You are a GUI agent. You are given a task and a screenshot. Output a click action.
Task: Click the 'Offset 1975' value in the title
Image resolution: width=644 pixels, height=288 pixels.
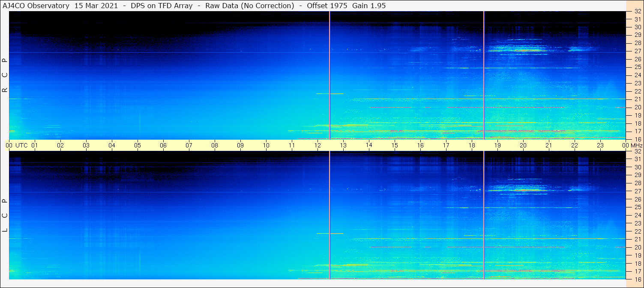327,6
